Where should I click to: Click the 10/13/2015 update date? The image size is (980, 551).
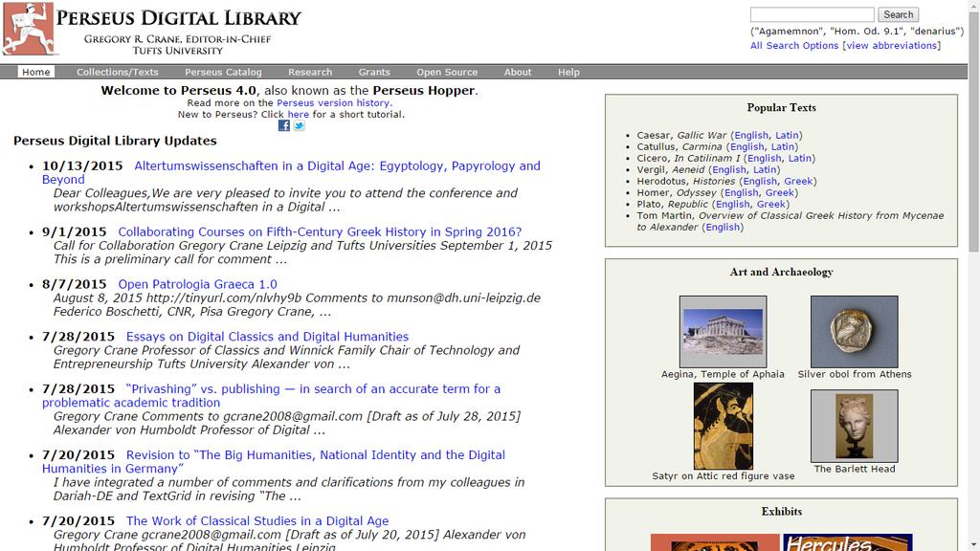tap(82, 166)
